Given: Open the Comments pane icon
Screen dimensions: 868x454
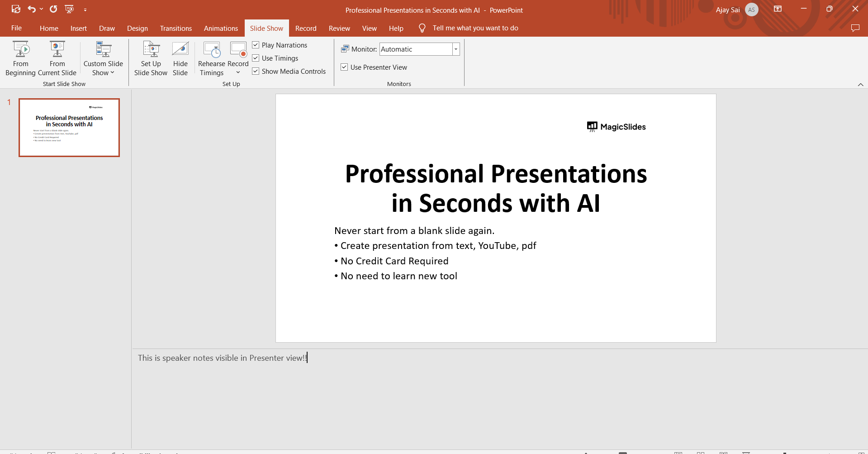Looking at the screenshot, I should [x=855, y=28].
